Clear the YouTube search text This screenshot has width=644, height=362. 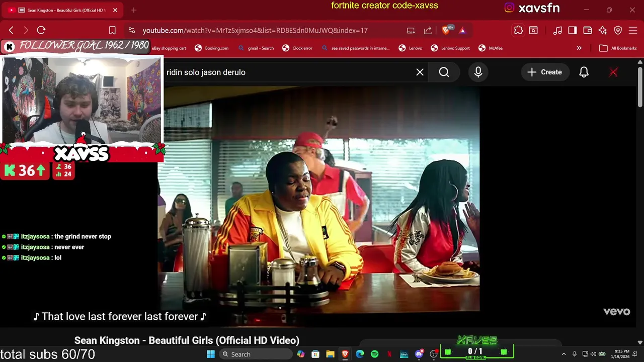click(420, 72)
